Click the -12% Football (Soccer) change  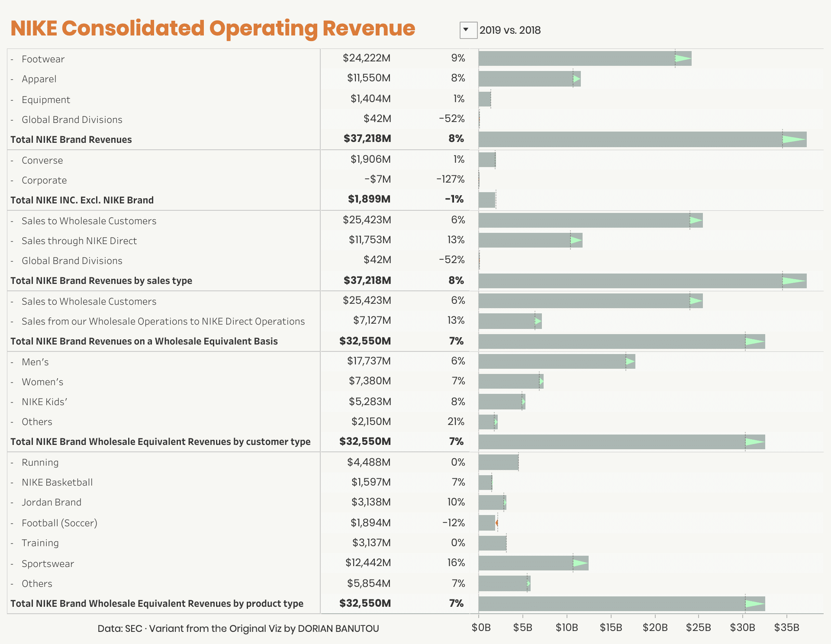pos(453,523)
